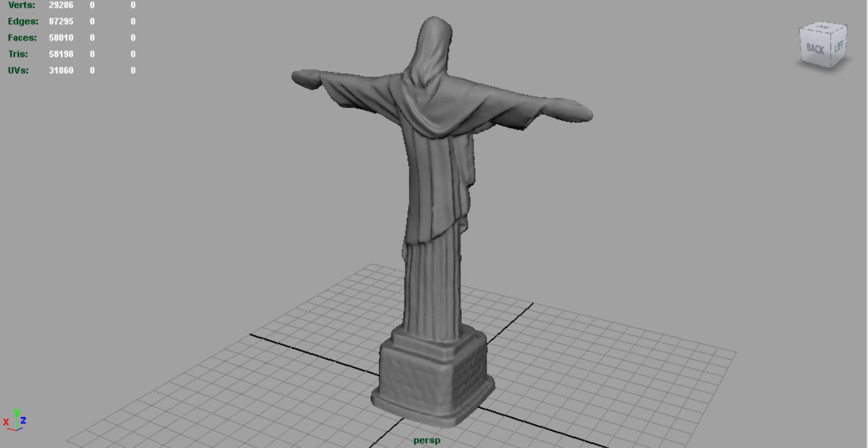Click the Edges: heads-up display label

pos(22,22)
